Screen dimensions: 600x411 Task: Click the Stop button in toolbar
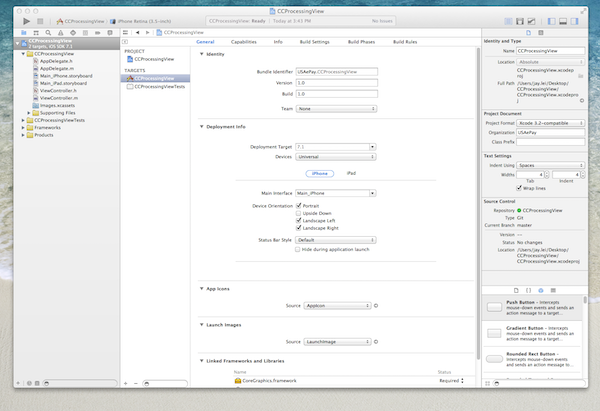41,21
